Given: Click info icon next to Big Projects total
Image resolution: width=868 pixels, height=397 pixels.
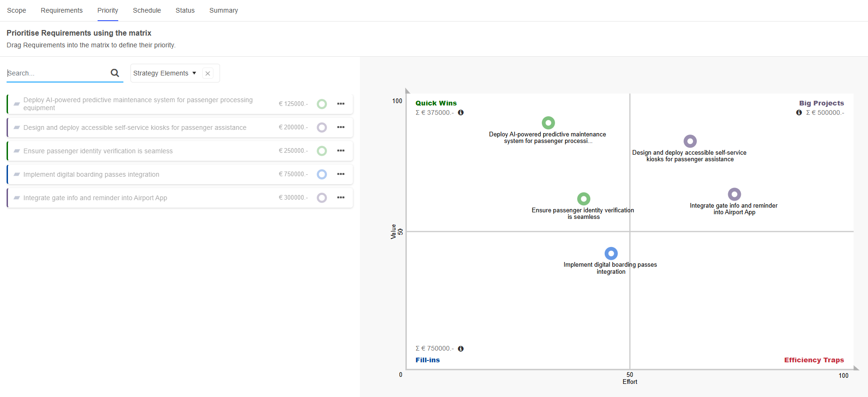Looking at the screenshot, I should tap(799, 112).
